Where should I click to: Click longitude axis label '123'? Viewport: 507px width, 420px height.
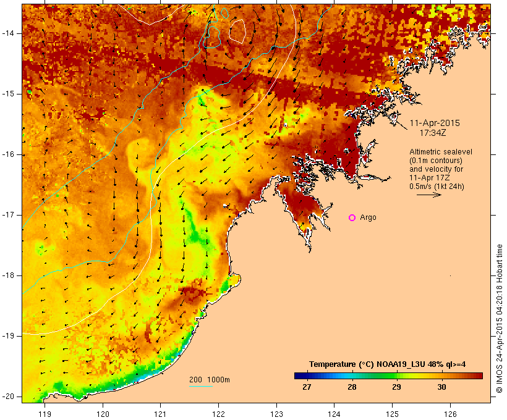tap(276, 414)
